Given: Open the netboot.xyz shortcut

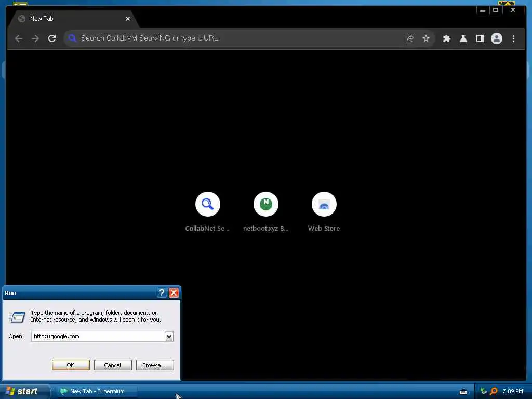Looking at the screenshot, I should (265, 212).
